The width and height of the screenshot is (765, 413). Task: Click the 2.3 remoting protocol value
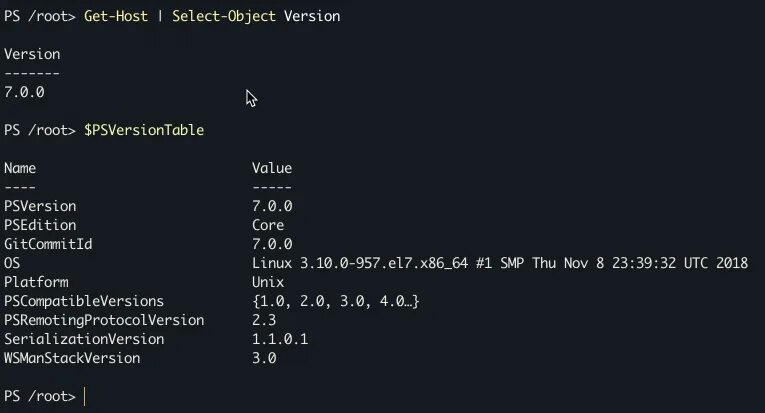264,320
